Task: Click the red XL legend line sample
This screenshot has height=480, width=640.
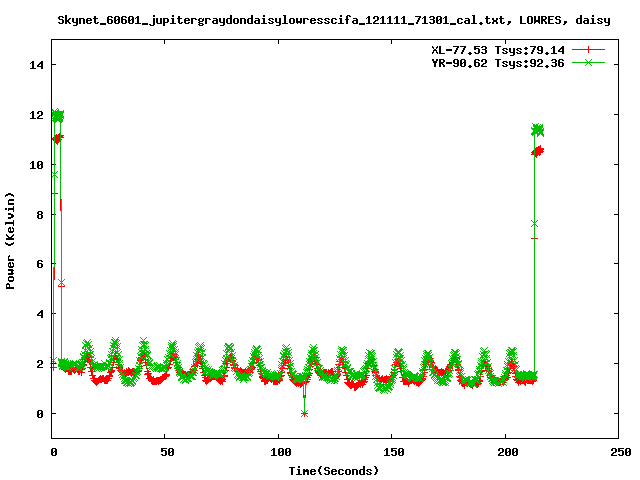Action: click(588, 50)
